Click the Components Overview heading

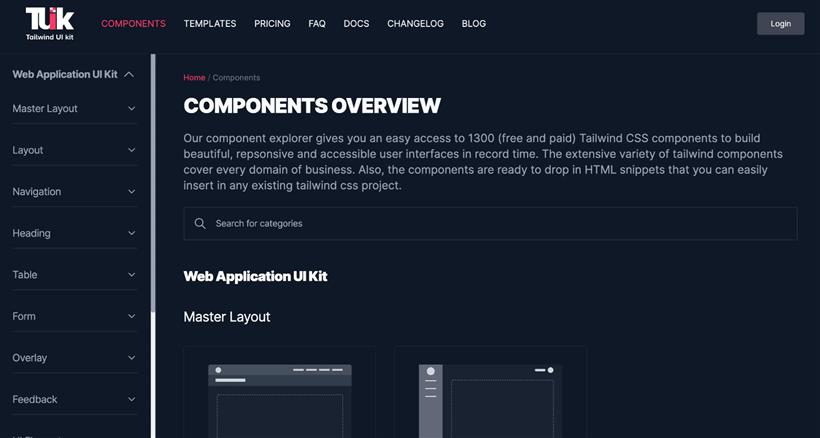(x=312, y=106)
